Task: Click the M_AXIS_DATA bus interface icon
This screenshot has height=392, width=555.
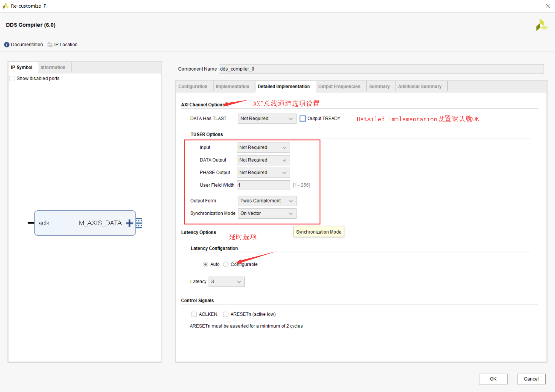Action: tap(139, 223)
